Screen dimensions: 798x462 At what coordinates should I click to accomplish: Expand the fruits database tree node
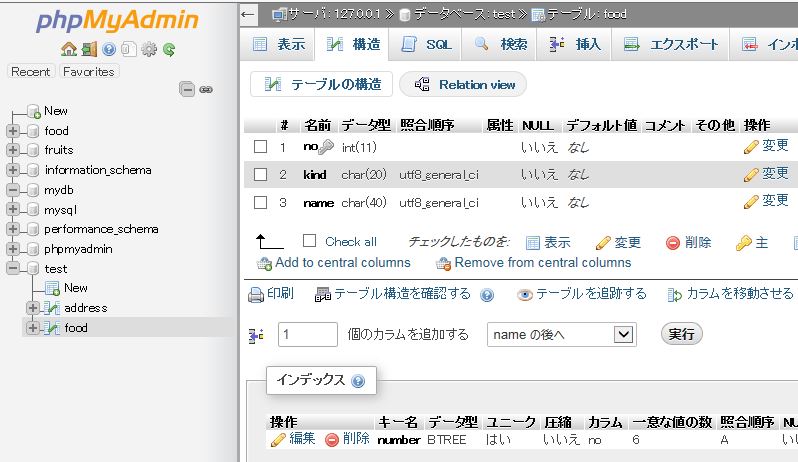click(13, 150)
